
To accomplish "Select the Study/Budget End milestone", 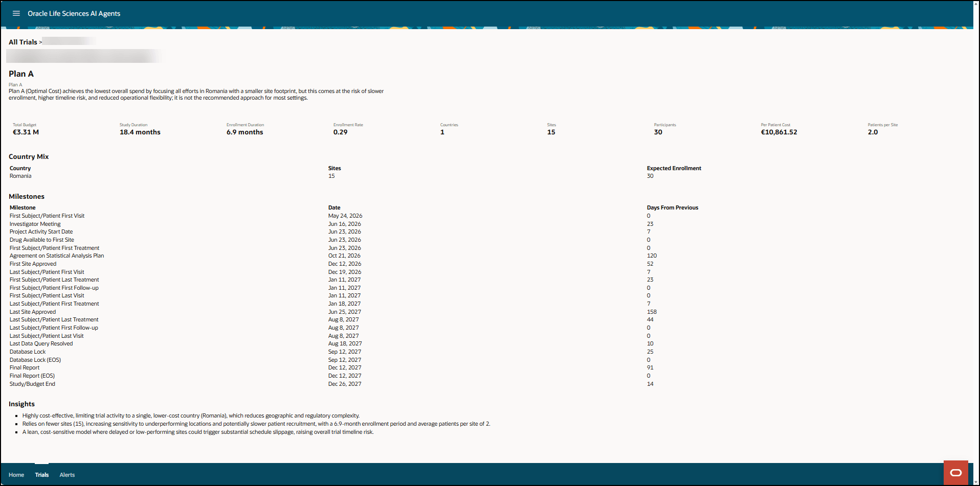I will [x=32, y=384].
